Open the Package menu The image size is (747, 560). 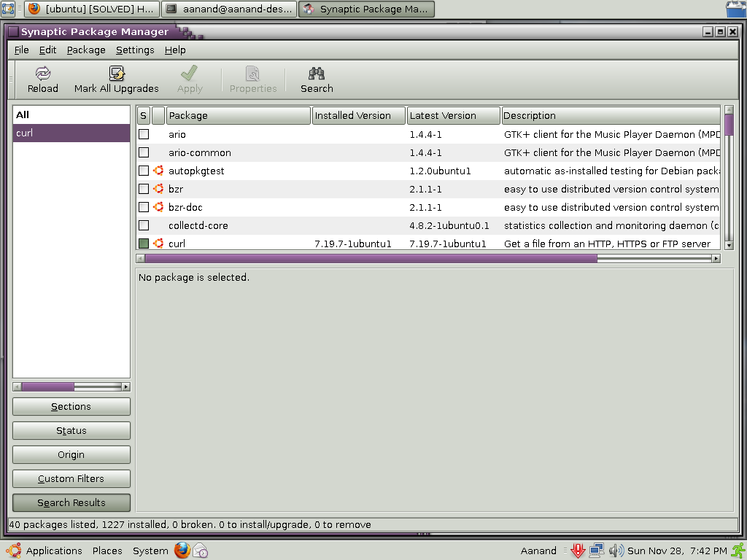pyautogui.click(x=86, y=50)
